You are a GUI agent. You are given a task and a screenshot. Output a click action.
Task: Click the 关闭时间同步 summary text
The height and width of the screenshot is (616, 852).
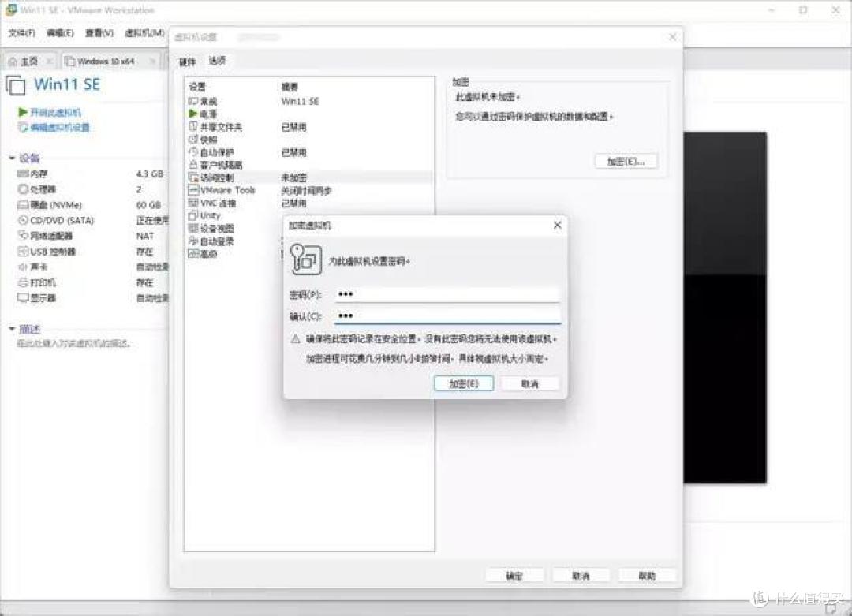click(306, 190)
